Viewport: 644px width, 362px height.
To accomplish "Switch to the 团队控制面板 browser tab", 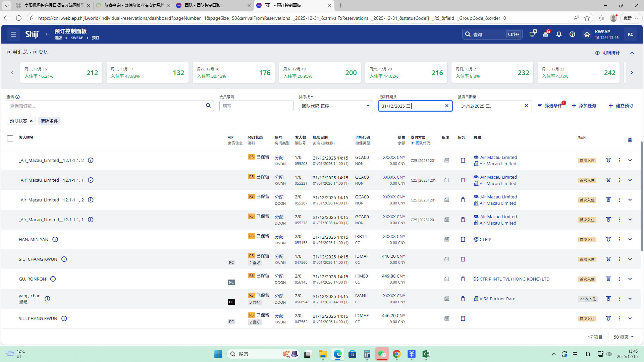I will point(213,5).
